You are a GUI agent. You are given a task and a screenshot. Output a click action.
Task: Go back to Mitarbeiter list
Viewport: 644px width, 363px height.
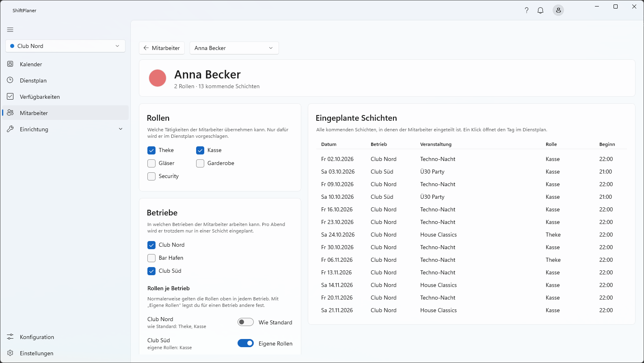coord(162,48)
